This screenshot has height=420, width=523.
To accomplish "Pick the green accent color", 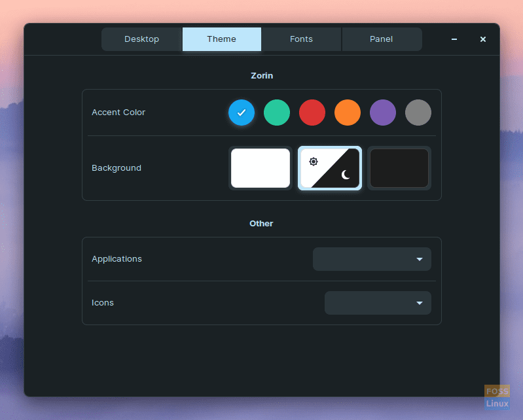I will click(277, 113).
